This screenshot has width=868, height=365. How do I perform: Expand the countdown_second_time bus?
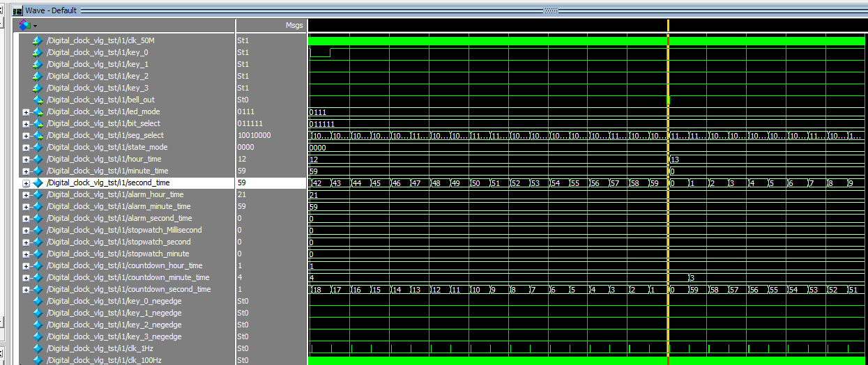coord(26,290)
